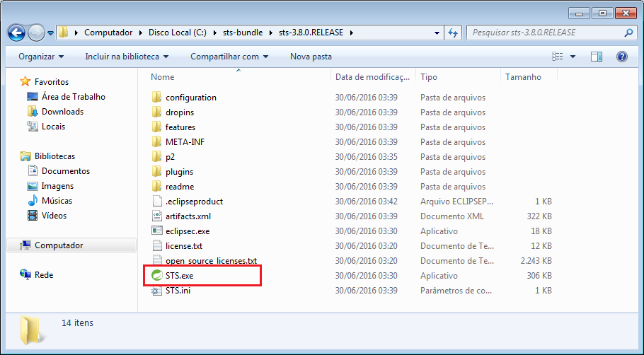644x355 pixels.
Task: Click the Forward navigation arrow button
Action: [x=35, y=33]
